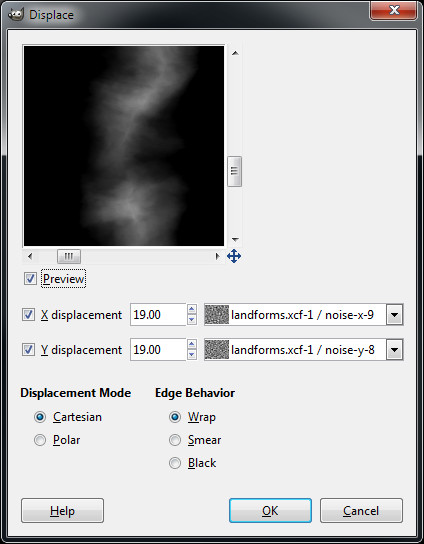Click the OK button

pos(270,511)
